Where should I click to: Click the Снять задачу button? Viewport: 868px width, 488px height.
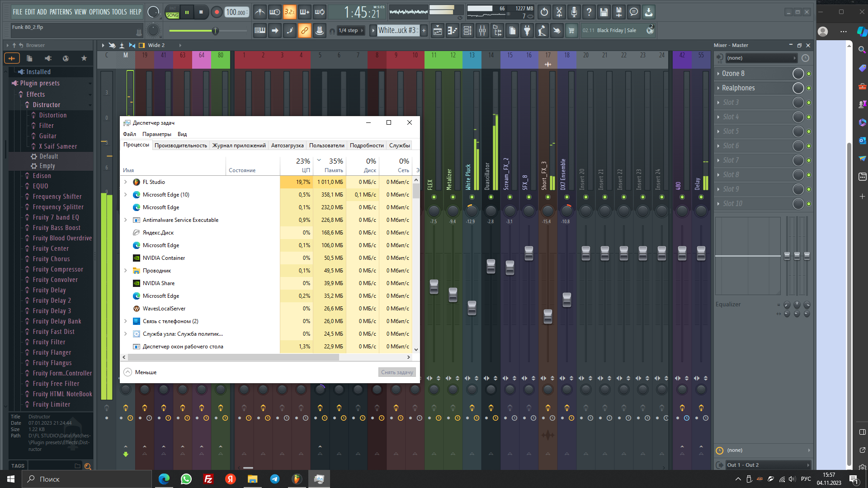[396, 372]
